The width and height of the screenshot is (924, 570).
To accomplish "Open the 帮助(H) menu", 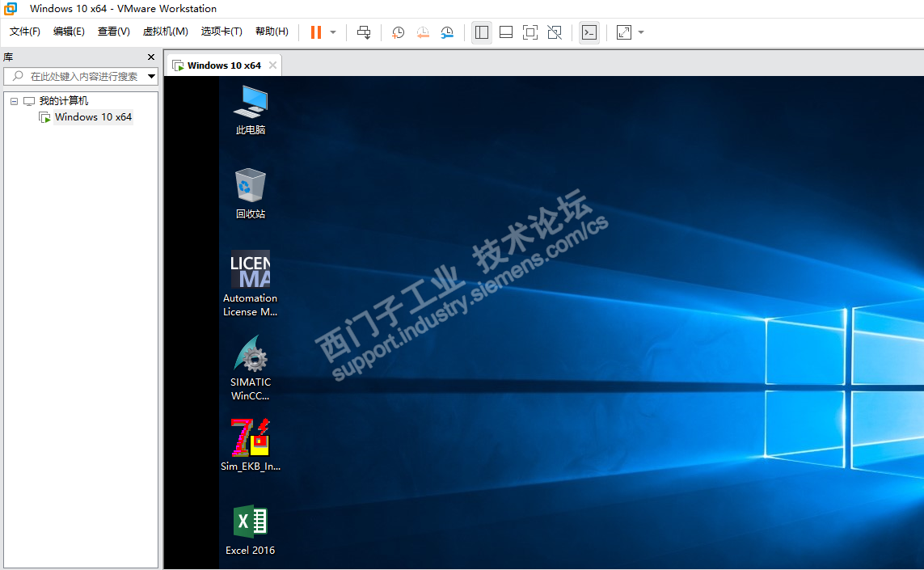I will (272, 32).
